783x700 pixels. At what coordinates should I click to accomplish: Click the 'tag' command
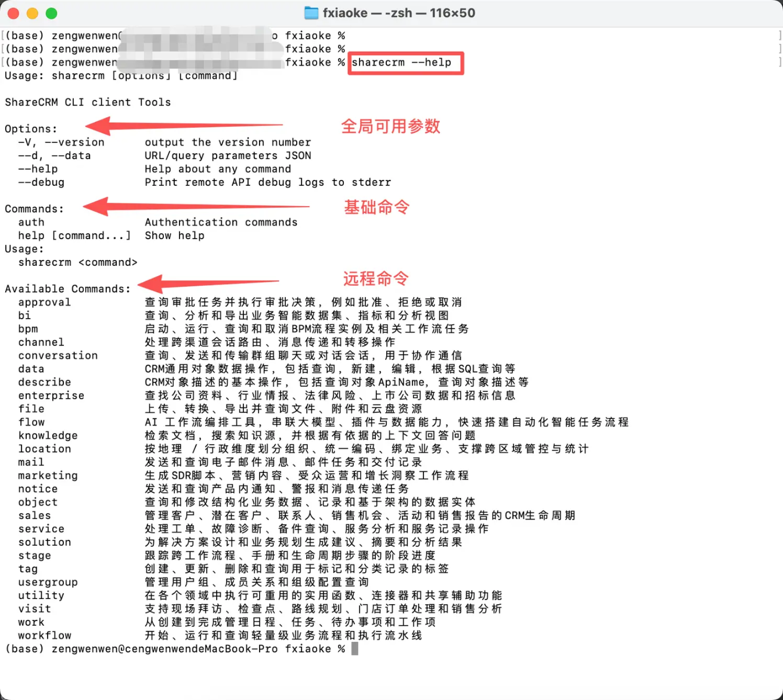28,569
